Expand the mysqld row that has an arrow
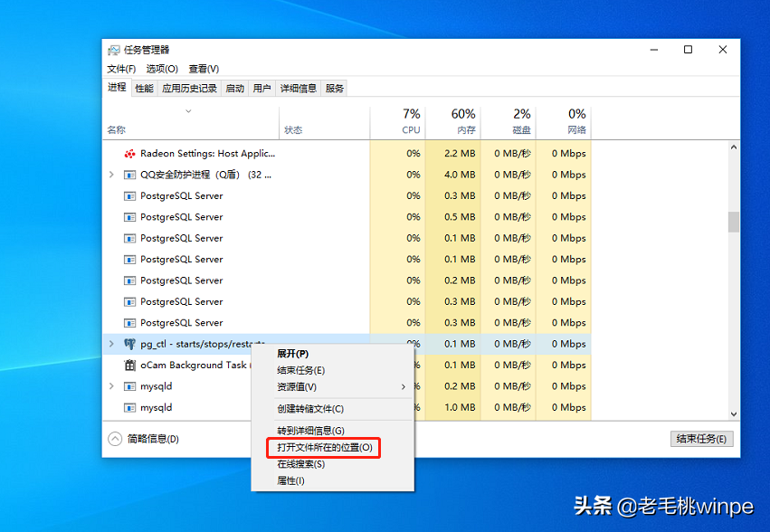This screenshot has height=532, width=770. 111,386
